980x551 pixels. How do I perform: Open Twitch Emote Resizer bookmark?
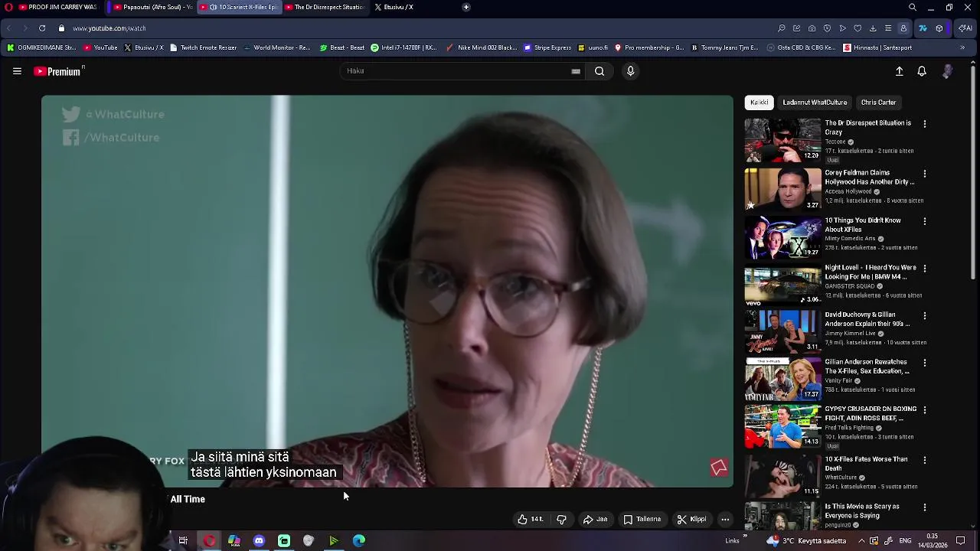tap(204, 47)
